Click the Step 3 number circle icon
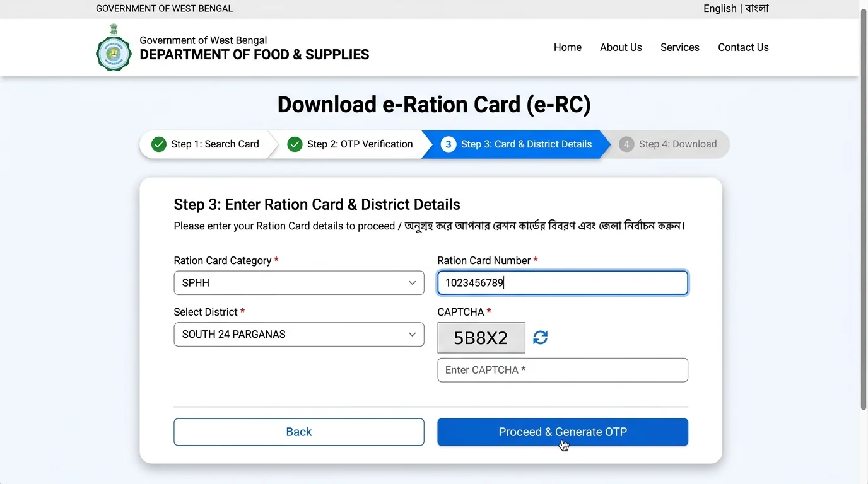Image resolution: width=868 pixels, height=484 pixels. click(448, 144)
